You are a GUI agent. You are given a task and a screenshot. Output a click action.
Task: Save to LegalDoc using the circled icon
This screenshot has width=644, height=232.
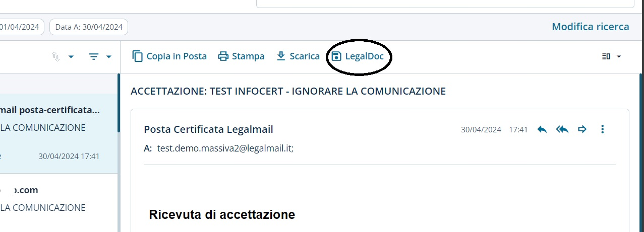(x=336, y=56)
